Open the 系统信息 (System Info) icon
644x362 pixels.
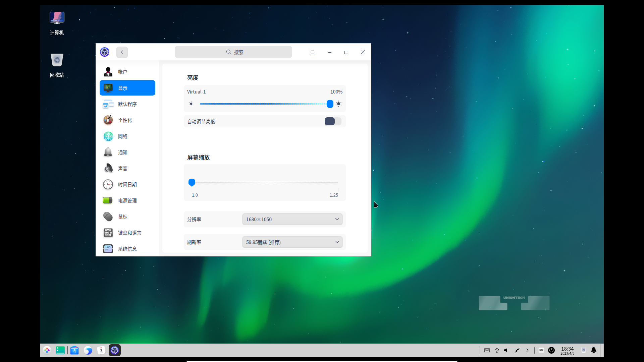[x=108, y=249]
